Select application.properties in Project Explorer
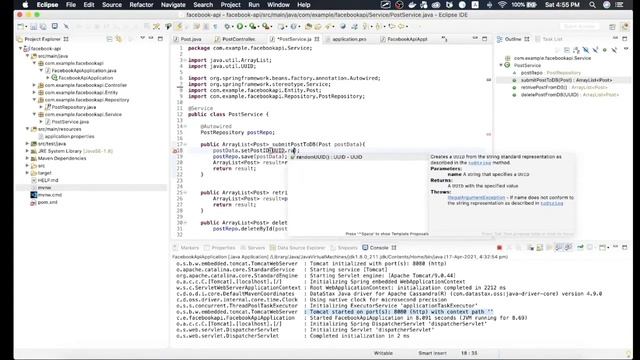The height and width of the screenshot is (360, 640). click(x=69, y=136)
